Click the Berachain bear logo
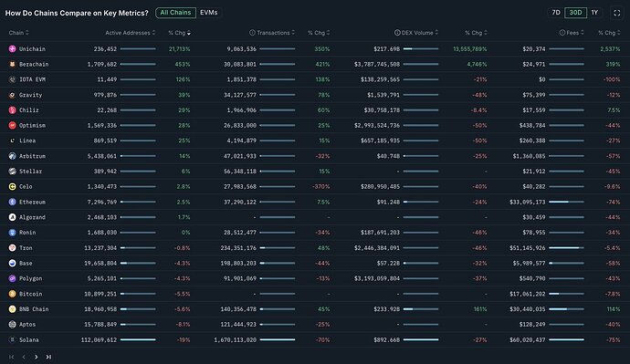 13,64
